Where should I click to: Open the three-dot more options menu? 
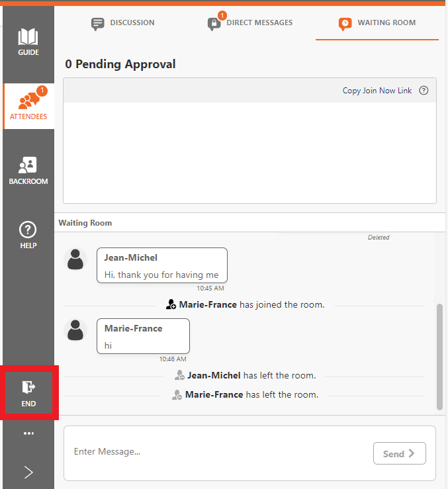click(x=28, y=433)
